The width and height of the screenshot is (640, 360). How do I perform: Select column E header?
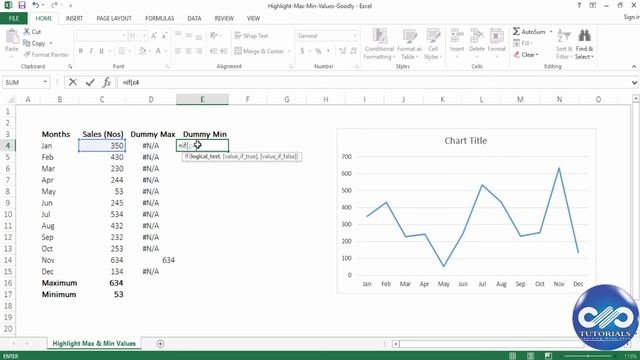tap(202, 99)
